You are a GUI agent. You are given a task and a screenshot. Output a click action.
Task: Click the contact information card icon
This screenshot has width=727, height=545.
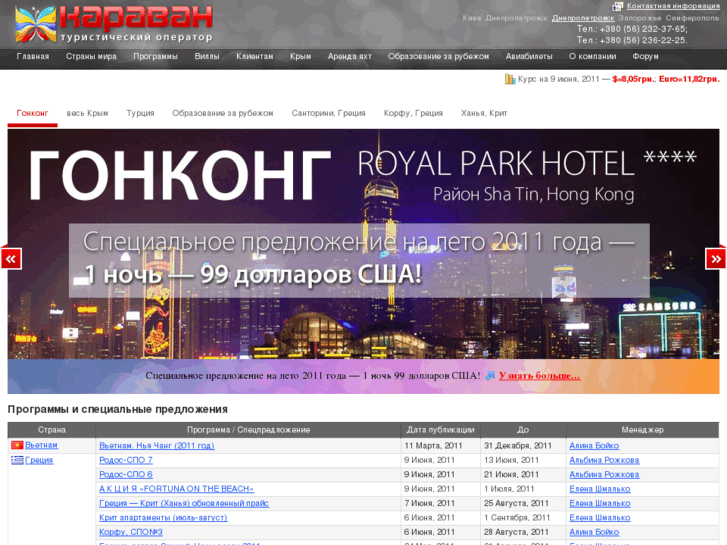click(x=618, y=6)
